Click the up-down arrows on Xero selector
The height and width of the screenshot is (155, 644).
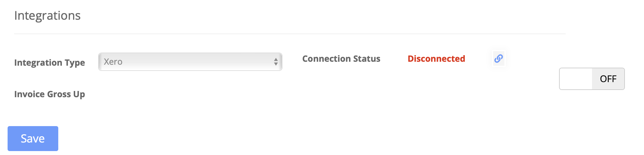(276, 62)
